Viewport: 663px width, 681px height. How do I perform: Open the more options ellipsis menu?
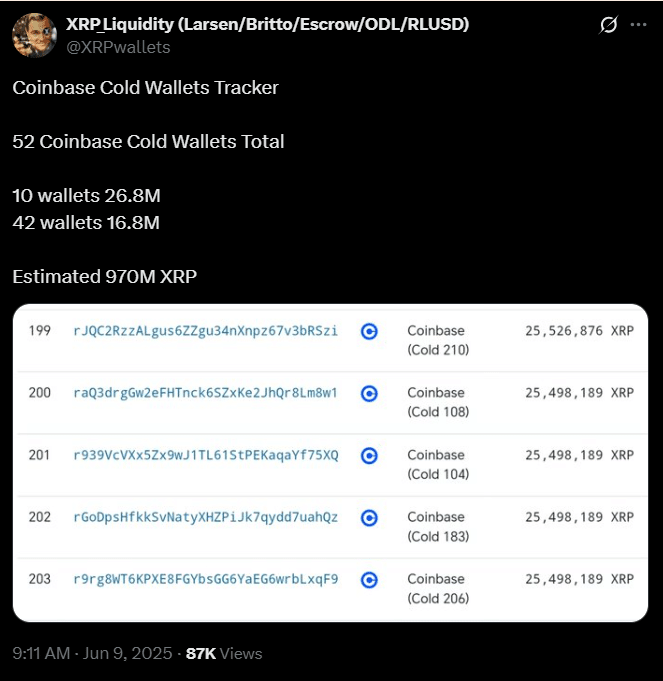(641, 25)
